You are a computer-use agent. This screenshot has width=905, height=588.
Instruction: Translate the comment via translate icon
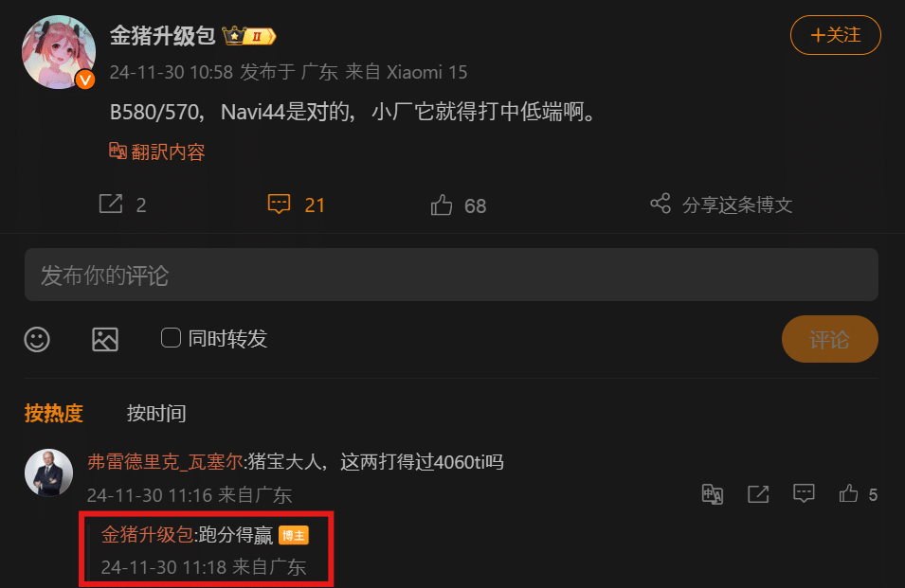pos(713,494)
